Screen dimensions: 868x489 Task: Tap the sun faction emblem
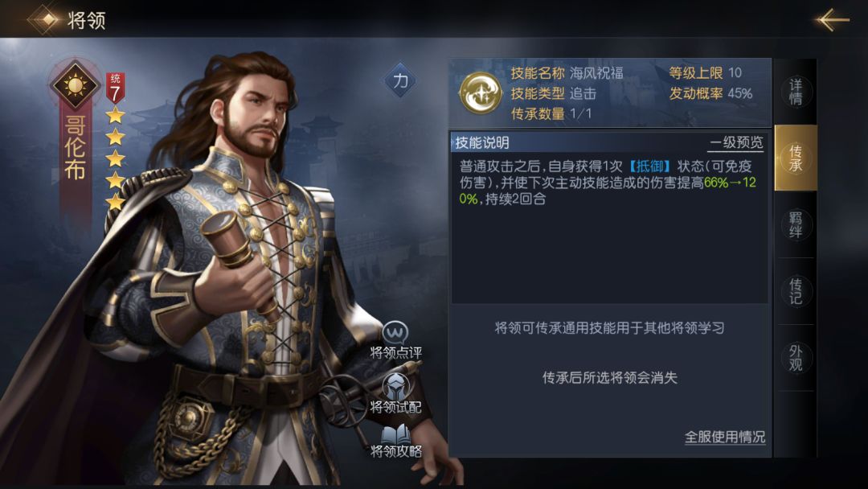[x=75, y=85]
